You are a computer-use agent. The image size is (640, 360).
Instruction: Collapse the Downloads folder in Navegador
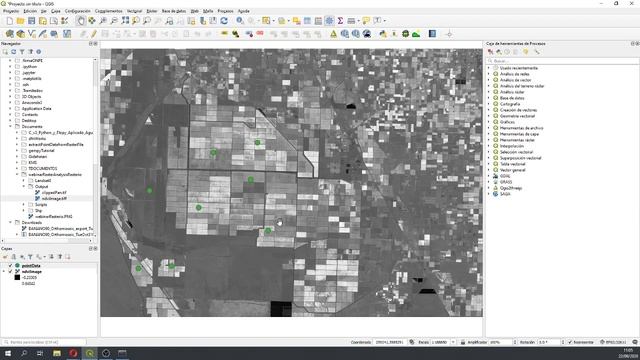[x=10, y=222]
